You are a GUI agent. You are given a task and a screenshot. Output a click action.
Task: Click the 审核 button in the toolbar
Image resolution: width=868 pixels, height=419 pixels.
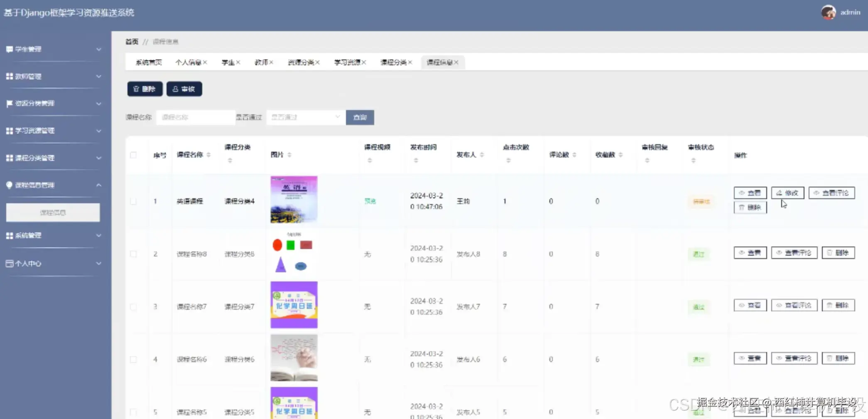pos(184,89)
